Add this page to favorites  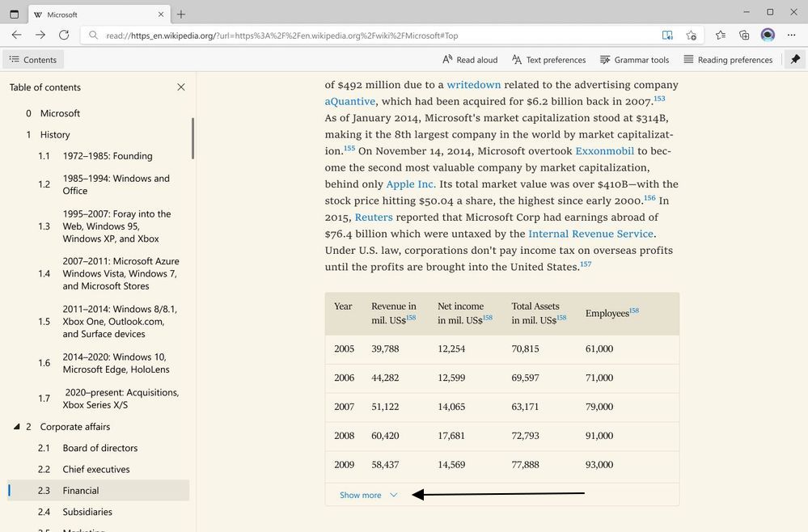tap(691, 35)
